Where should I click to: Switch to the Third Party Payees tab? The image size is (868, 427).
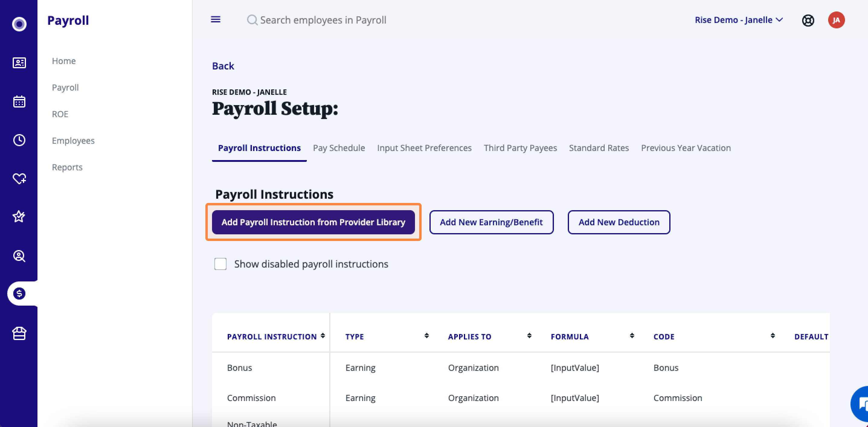point(520,148)
